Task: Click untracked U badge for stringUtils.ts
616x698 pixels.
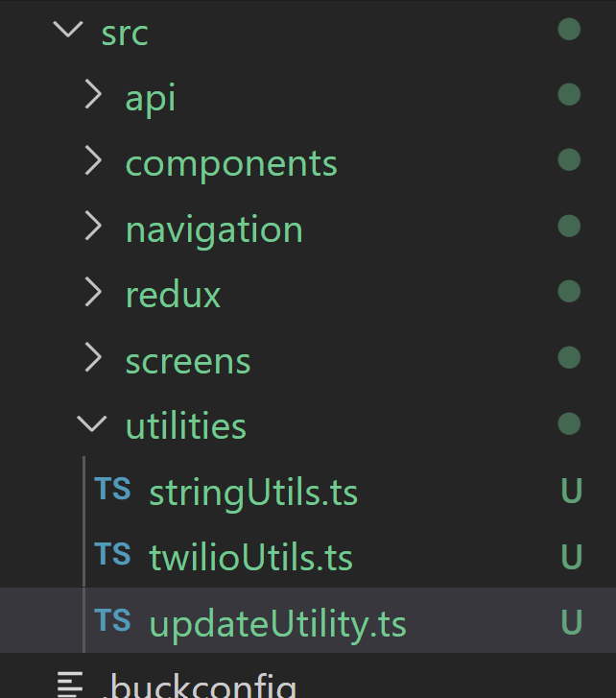Action: [572, 491]
